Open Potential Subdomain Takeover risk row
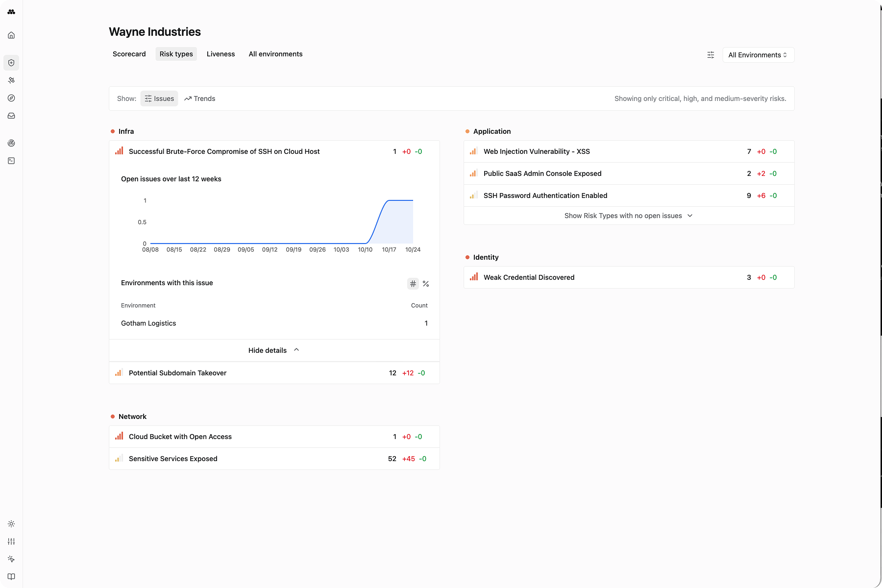 [177, 373]
